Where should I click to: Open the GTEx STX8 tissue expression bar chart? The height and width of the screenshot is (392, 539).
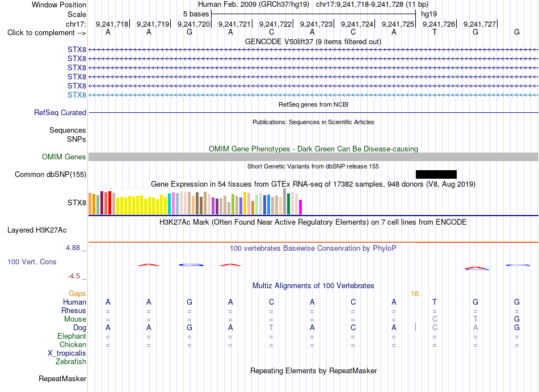(195, 201)
